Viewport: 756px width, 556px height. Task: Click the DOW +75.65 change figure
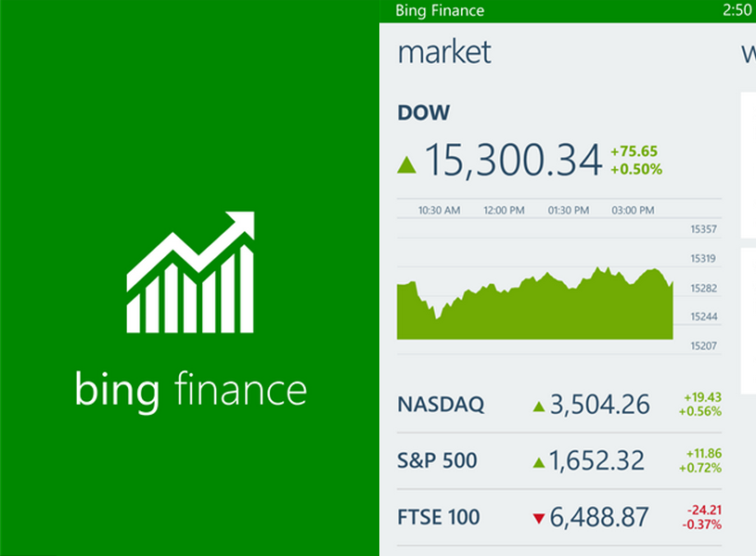point(634,151)
